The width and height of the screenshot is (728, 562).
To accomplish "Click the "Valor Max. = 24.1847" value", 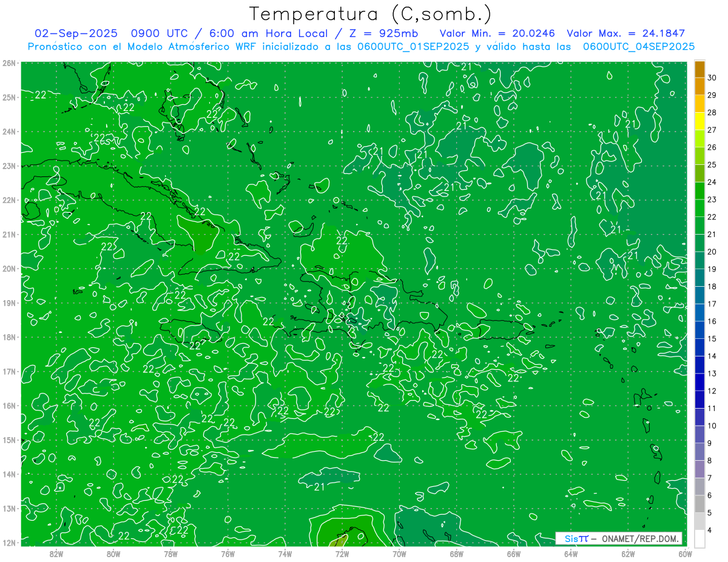I will 626,33.
